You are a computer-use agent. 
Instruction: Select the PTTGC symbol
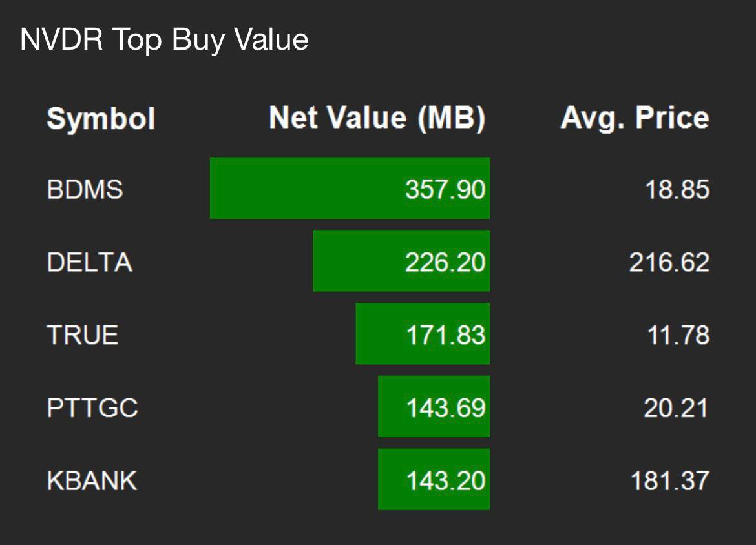(92, 408)
